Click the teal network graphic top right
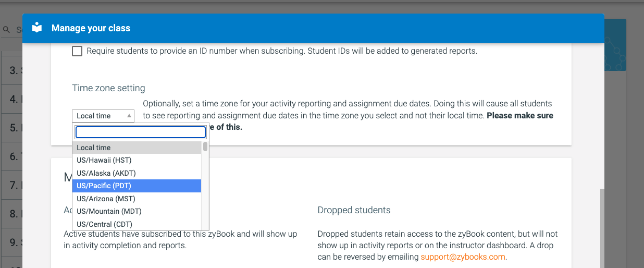Image resolution: width=644 pixels, height=268 pixels. (x=615, y=47)
